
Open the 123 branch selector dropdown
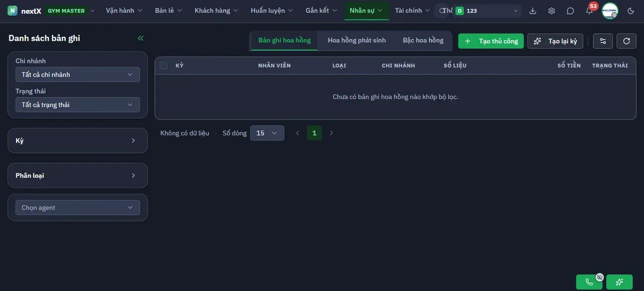(487, 11)
